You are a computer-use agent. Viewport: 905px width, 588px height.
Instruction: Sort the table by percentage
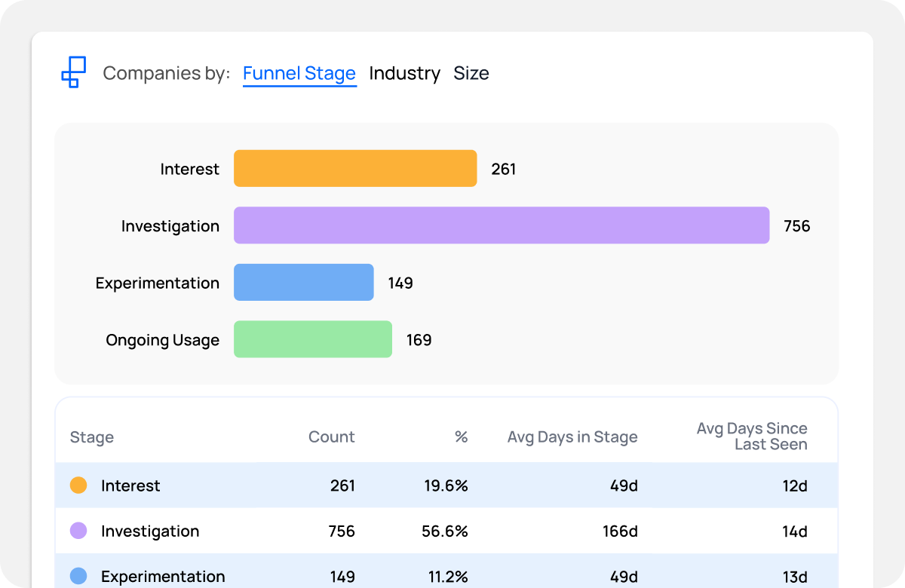460,436
